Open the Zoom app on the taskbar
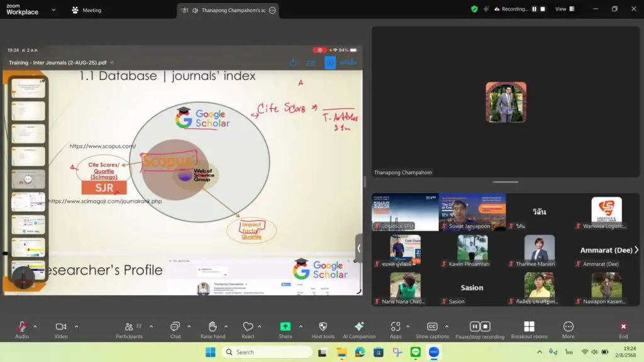The height and width of the screenshot is (362, 644). 434,352
